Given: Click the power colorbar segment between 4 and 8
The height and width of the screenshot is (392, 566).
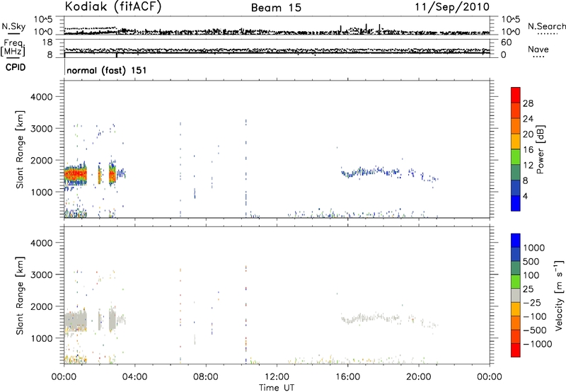Looking at the screenshot, I should (x=516, y=188).
